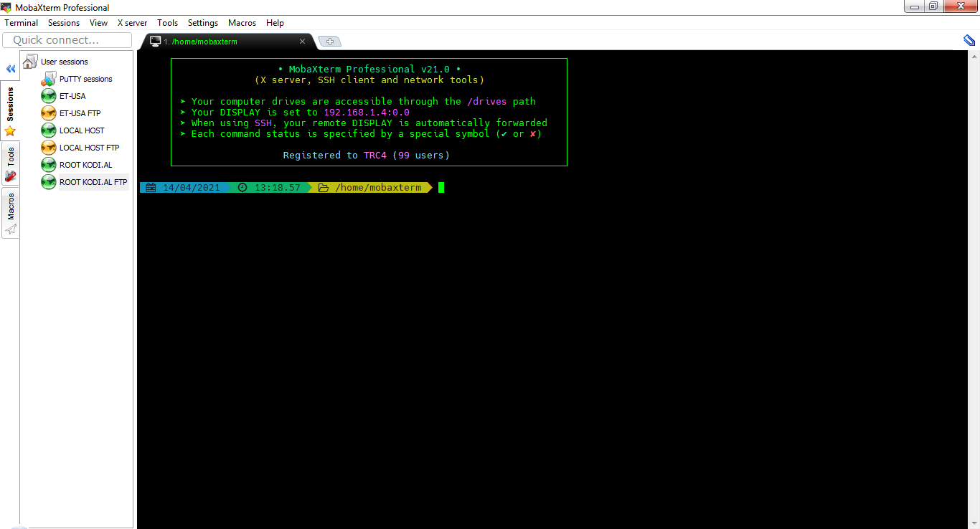Select the ET-USA session

(x=72, y=96)
